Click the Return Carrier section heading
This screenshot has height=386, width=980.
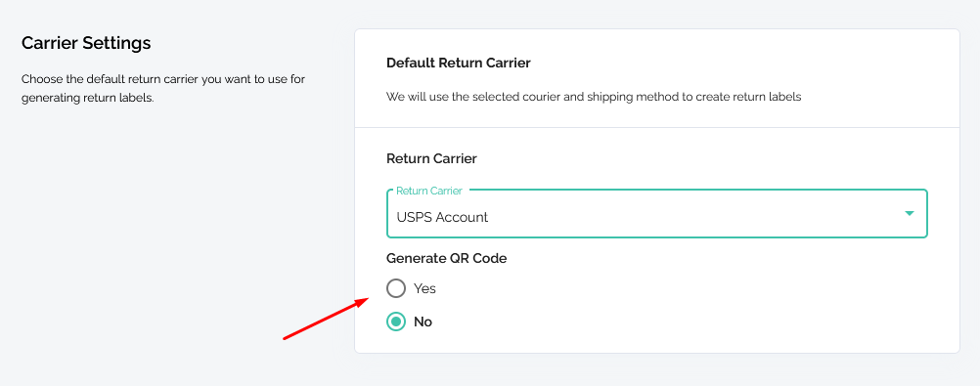[432, 158]
